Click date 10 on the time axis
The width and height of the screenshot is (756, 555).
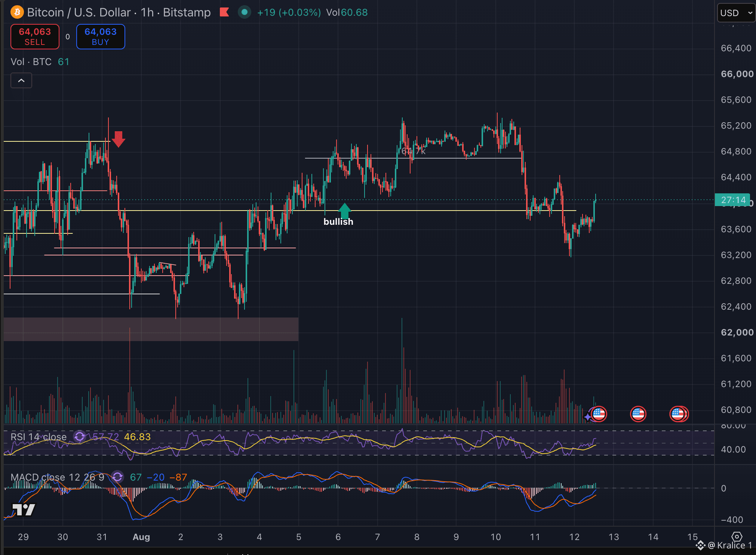coord(495,537)
